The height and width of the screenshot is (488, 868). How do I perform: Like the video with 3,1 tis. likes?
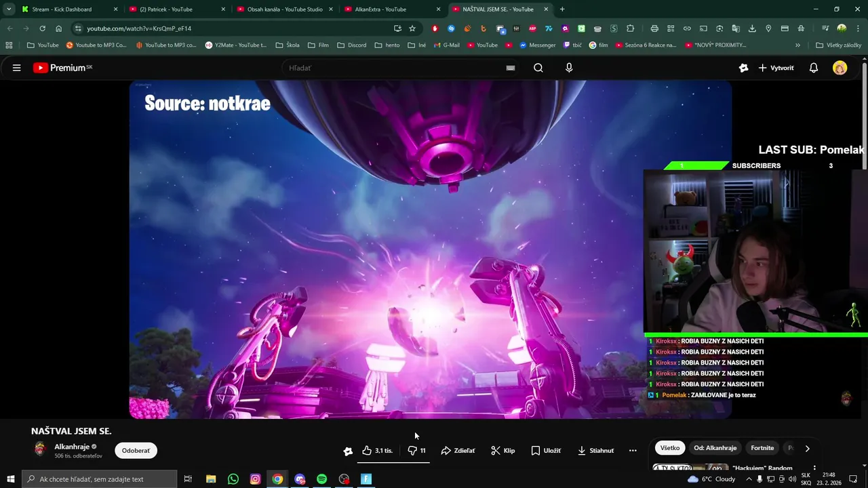[377, 451]
